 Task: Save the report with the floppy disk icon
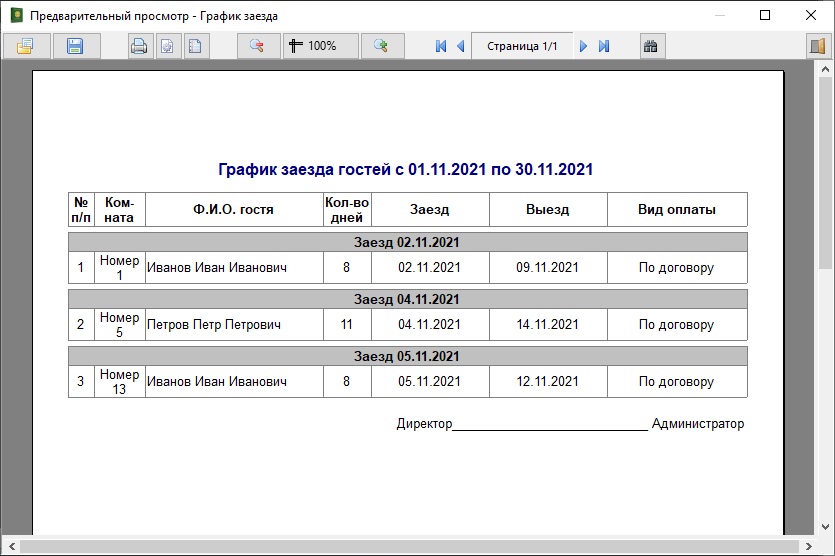[x=75, y=46]
